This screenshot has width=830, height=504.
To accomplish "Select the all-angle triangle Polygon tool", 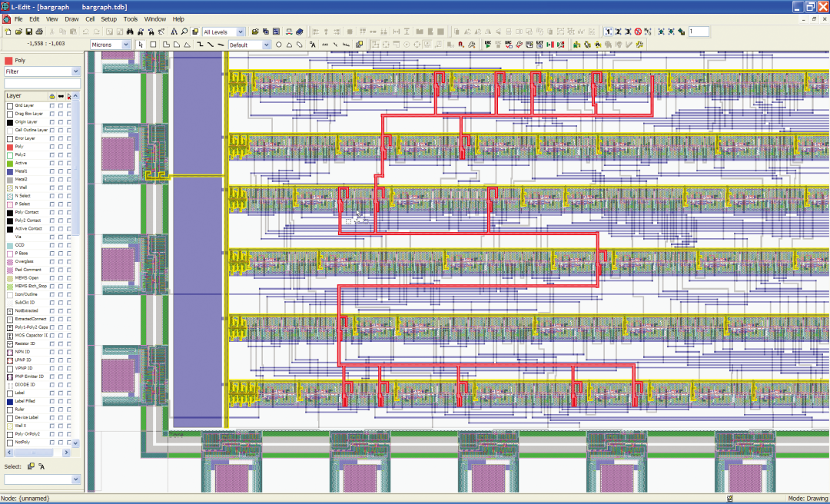I will click(187, 45).
